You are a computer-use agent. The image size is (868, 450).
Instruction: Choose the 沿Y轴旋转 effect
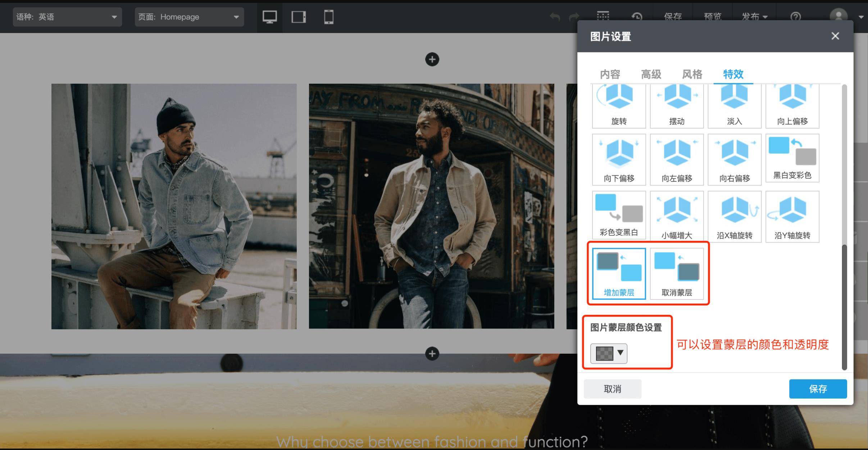[x=792, y=216]
